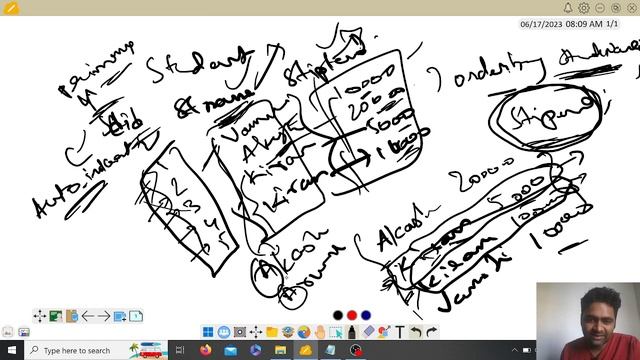Click the four-arrow move icon in the bottom toolbar
Screen dimensions: 640x360
coord(256,332)
